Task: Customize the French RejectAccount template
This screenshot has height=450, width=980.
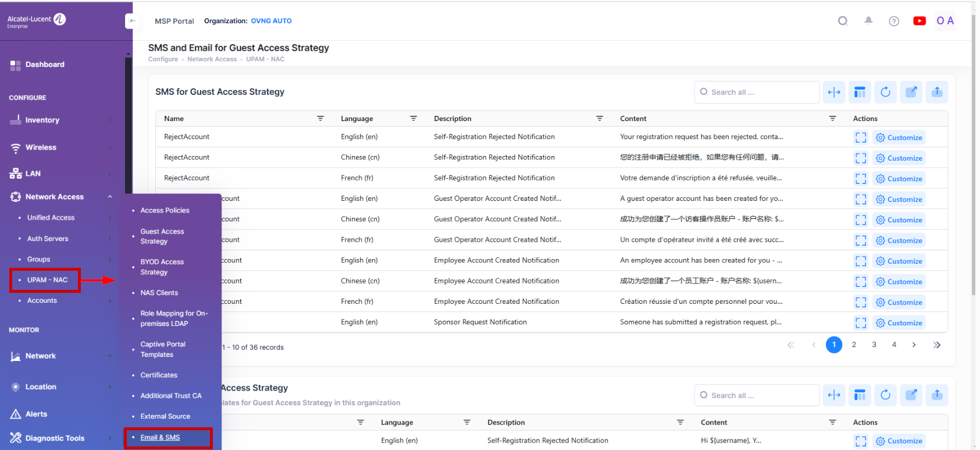Action: click(x=899, y=179)
